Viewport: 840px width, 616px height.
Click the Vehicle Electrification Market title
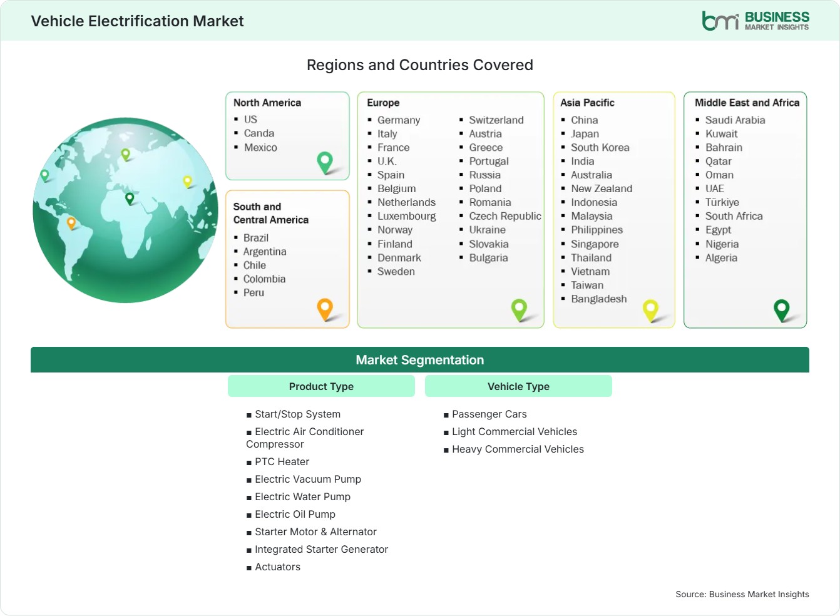[x=137, y=21]
